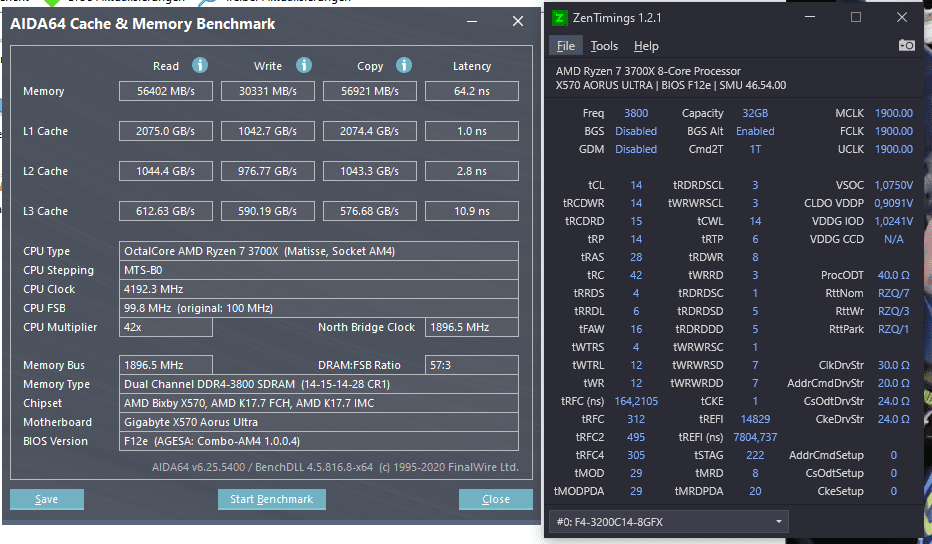The height and width of the screenshot is (544, 932).
Task: Click L2 Cache Copy value 1043.3 GB/s
Action: click(x=370, y=171)
